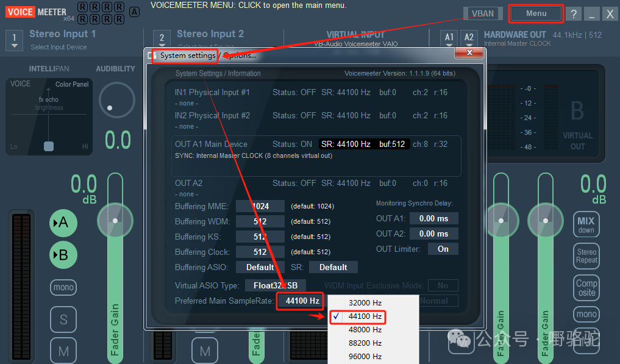Open Preferred Main SampleRate 44100 Hz dropdown

[x=302, y=301]
